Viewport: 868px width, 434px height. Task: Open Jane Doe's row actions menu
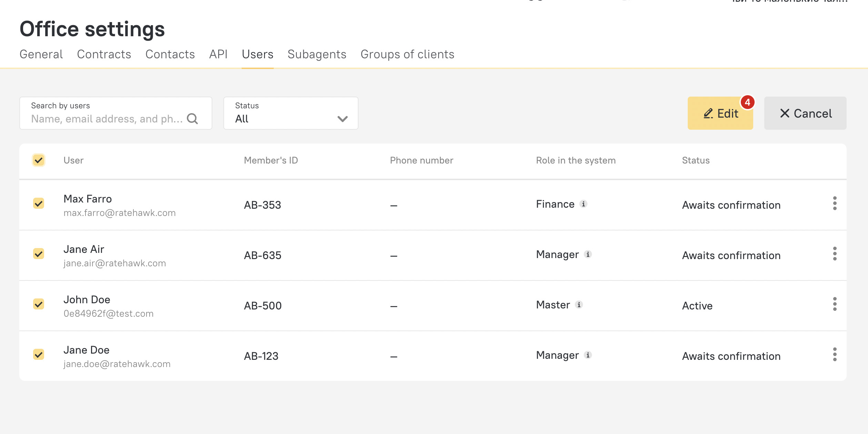coord(835,355)
